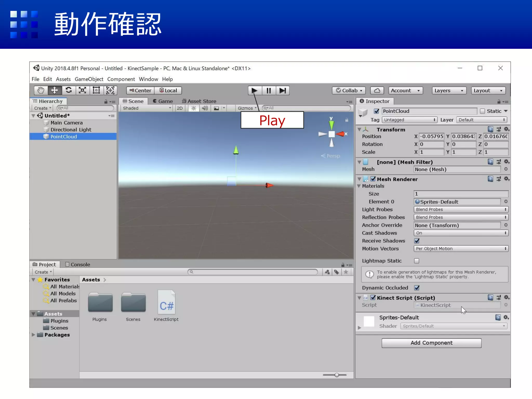Open Mesh Renderer preset icon

click(x=499, y=179)
